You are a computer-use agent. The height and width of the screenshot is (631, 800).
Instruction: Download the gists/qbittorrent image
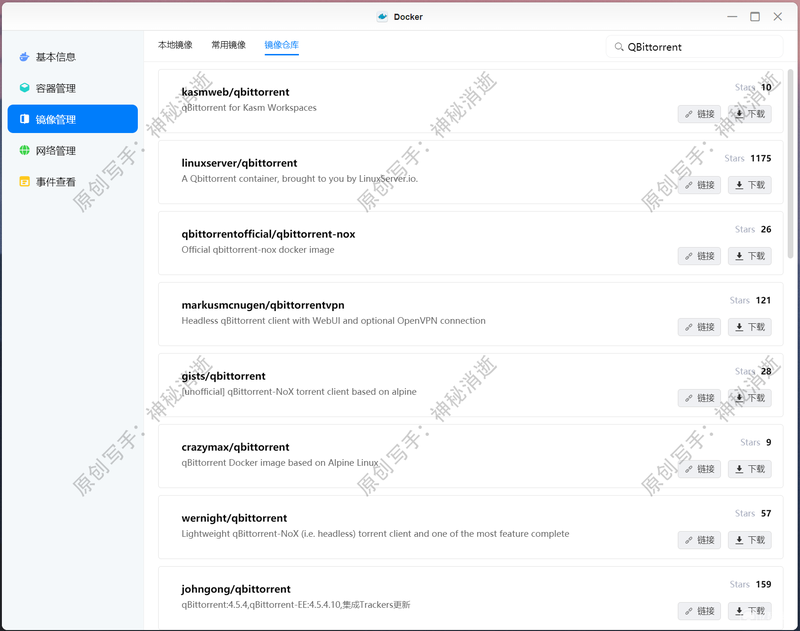tap(749, 397)
